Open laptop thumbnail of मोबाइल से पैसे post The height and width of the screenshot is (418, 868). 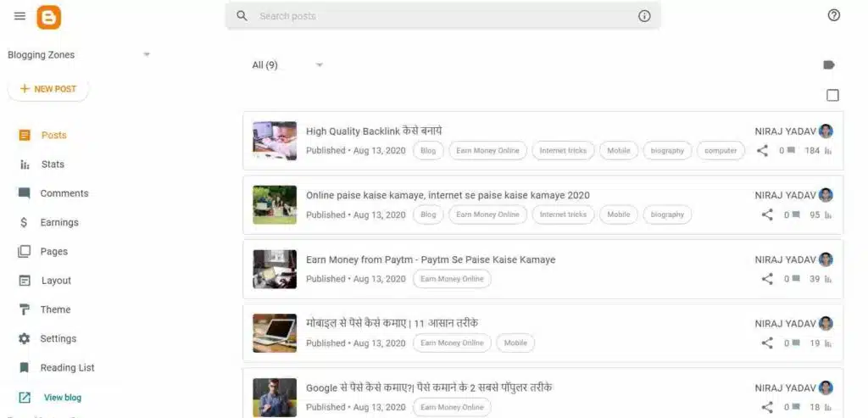coord(275,333)
